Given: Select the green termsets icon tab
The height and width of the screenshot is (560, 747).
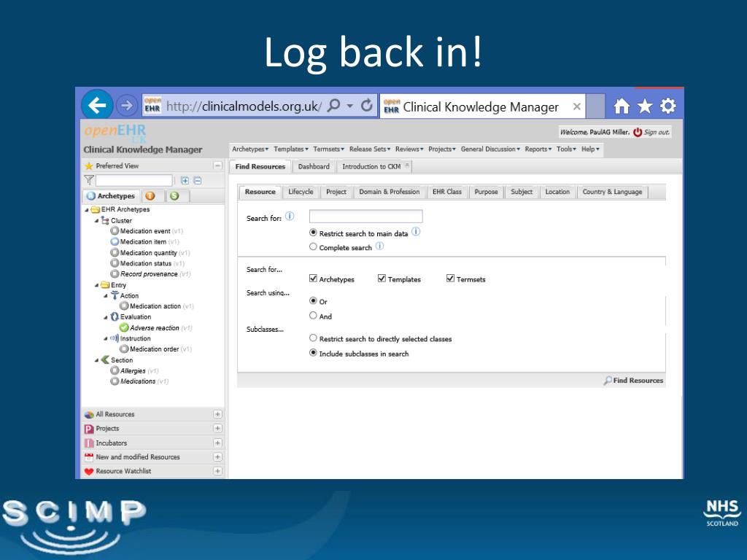Looking at the screenshot, I should (x=174, y=195).
